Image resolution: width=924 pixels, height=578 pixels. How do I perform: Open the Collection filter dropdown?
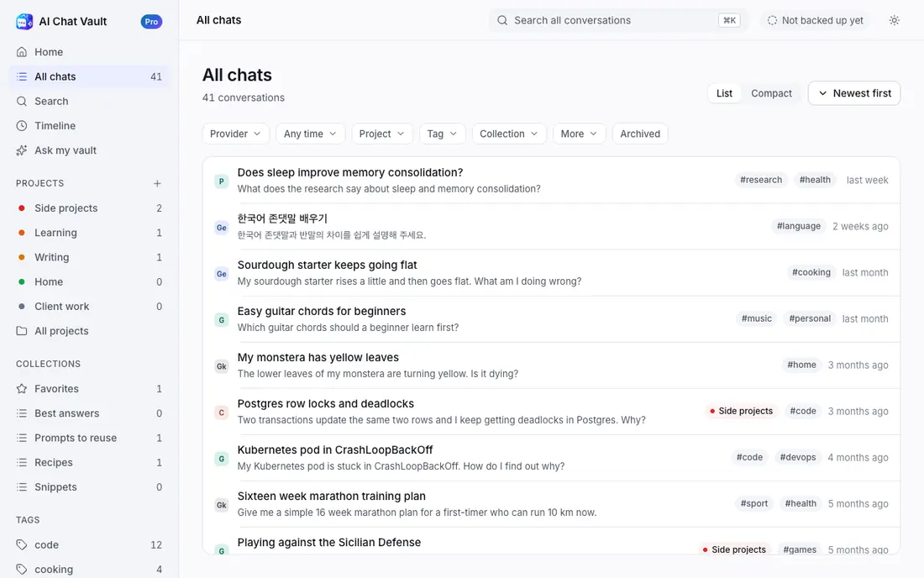[x=509, y=134]
